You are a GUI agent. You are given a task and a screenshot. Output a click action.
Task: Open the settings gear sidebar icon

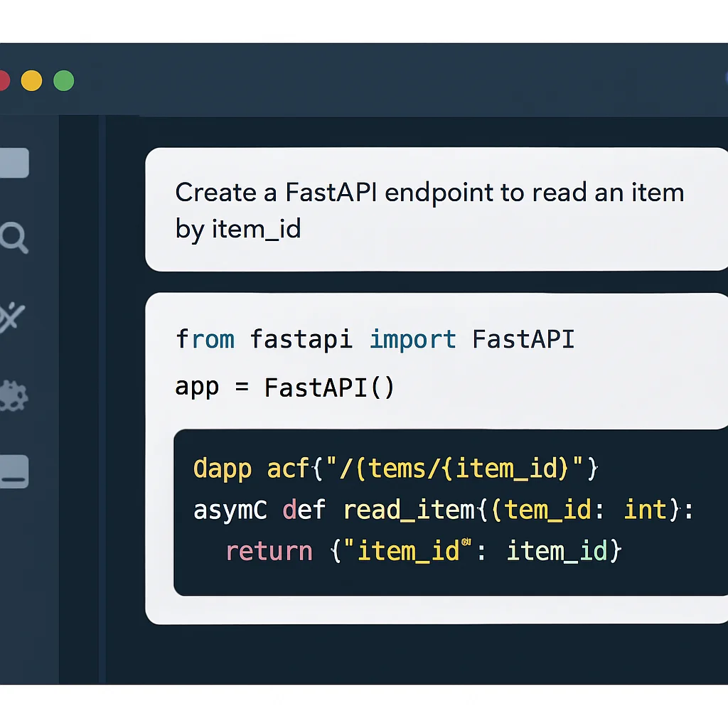[x=14, y=396]
